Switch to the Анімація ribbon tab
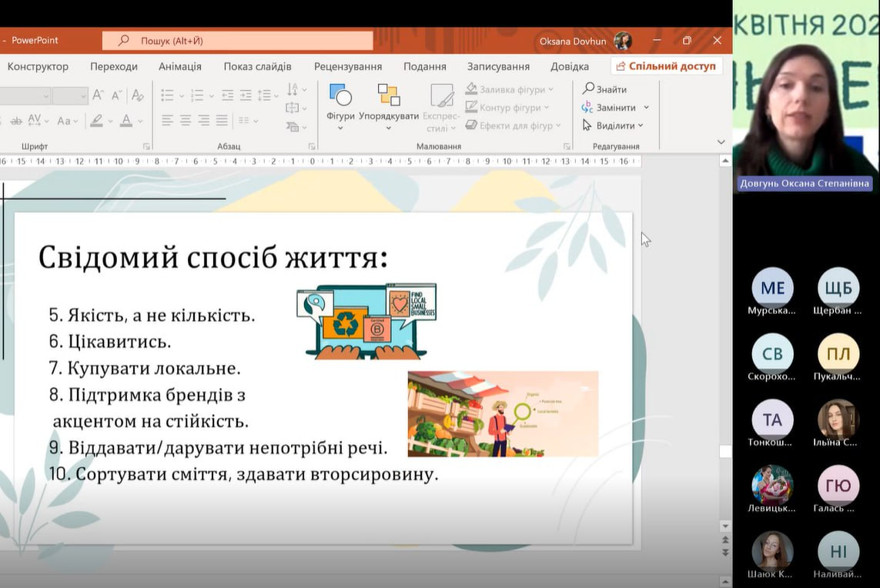The height and width of the screenshot is (588, 880). tap(179, 66)
